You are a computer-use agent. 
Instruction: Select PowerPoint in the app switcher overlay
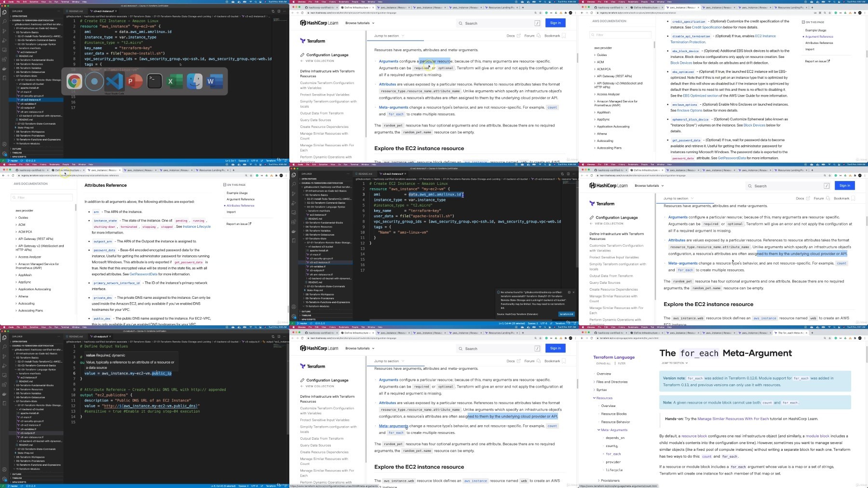135,81
